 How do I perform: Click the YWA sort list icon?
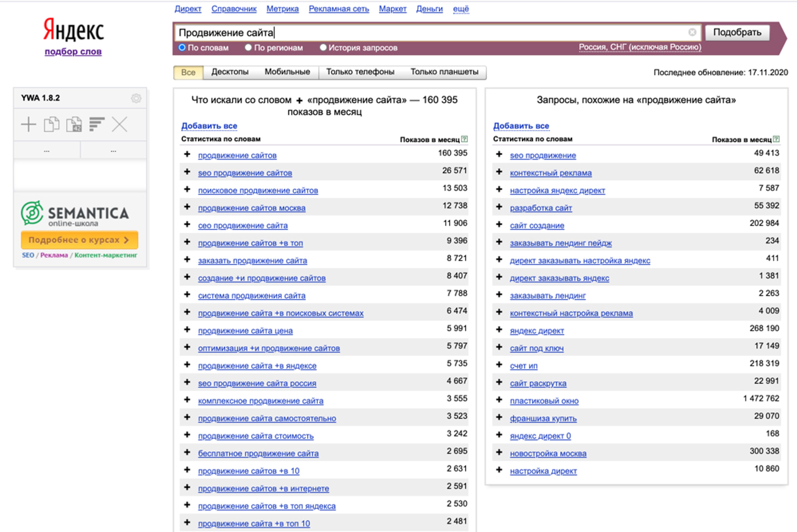tap(97, 124)
